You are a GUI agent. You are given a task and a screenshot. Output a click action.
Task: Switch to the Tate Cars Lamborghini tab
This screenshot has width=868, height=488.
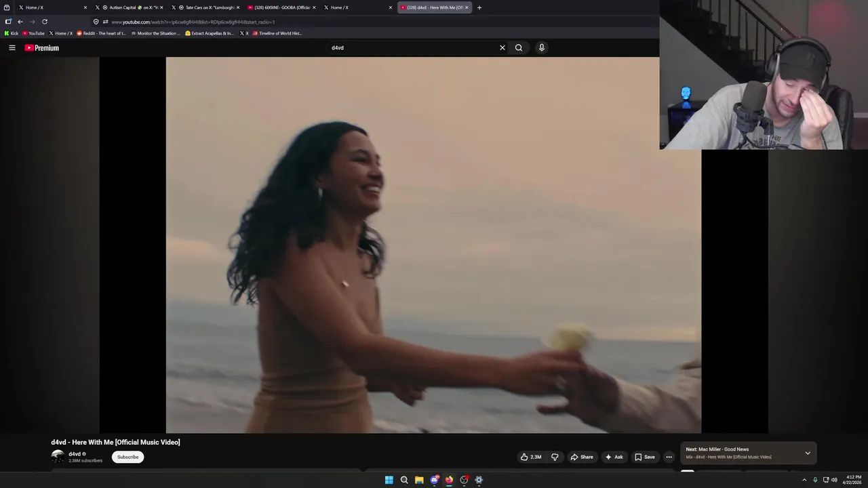(205, 7)
